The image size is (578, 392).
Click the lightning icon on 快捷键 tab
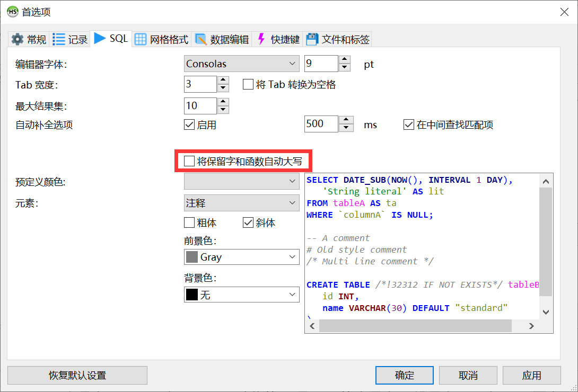[261, 39]
